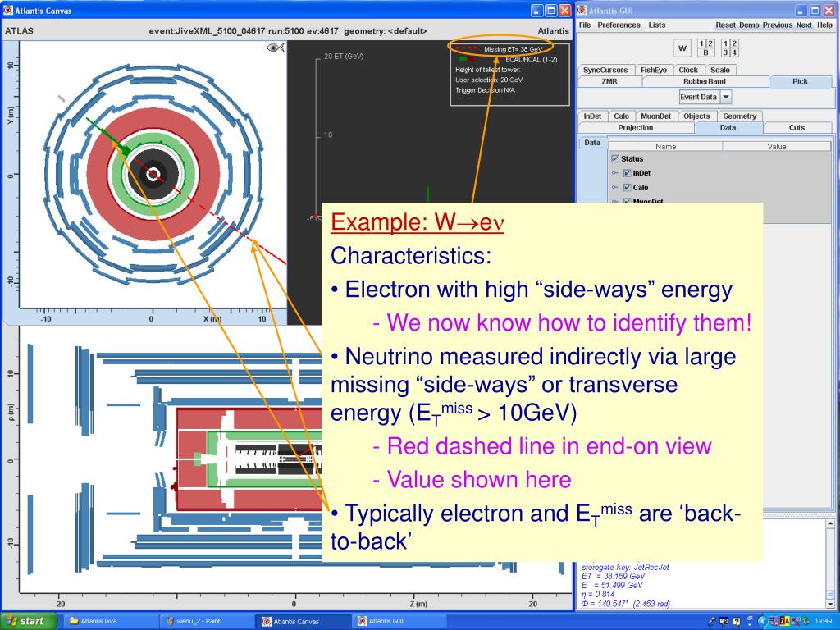The height and width of the screenshot is (630, 840).
Task: Open the Calo parameter tab
Action: click(622, 116)
